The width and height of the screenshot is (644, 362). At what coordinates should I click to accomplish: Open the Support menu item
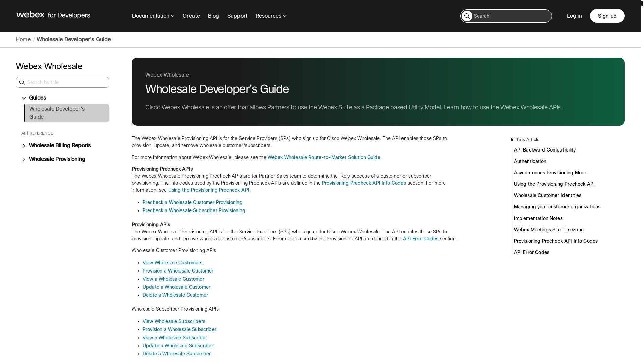click(x=237, y=16)
